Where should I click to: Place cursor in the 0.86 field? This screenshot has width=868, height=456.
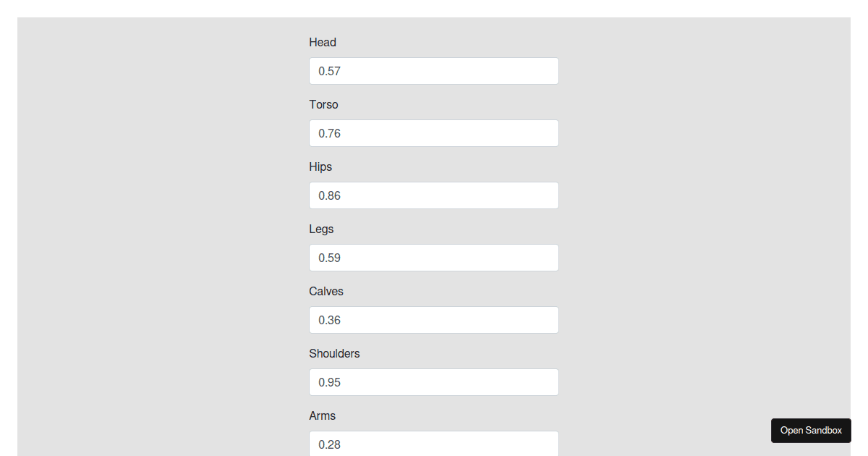click(434, 195)
